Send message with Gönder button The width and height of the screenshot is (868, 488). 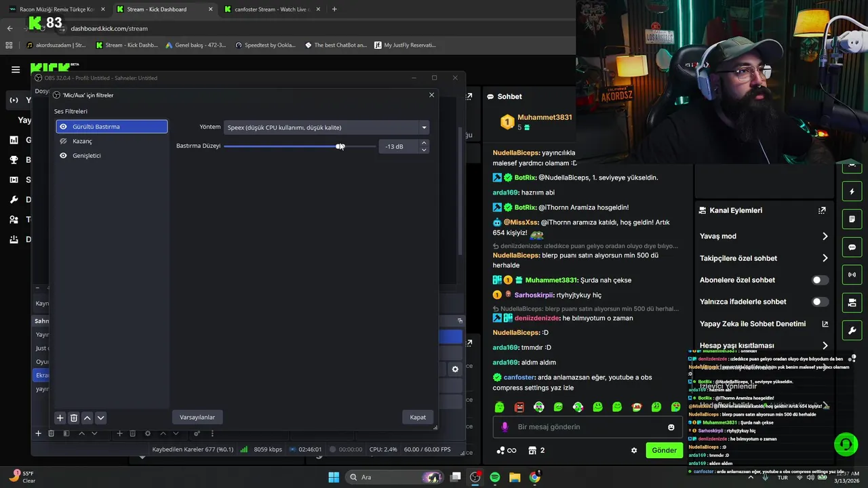pos(664,450)
